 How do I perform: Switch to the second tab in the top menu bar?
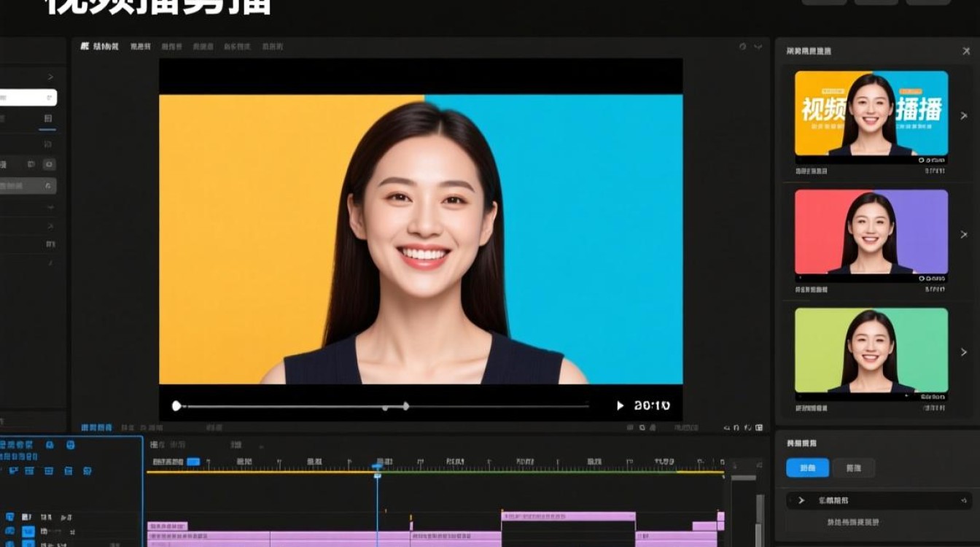pyautogui.click(x=141, y=46)
